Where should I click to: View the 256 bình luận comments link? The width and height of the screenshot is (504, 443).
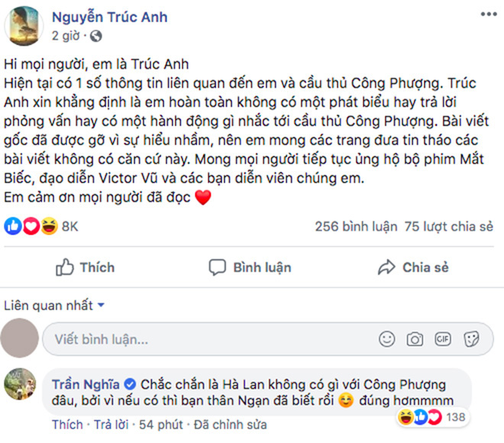pos(356,226)
